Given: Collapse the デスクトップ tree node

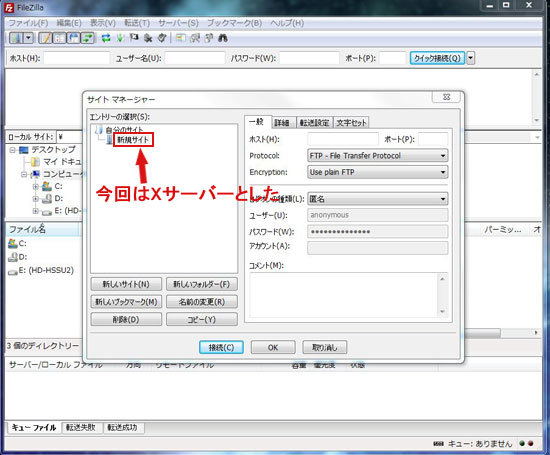Looking at the screenshot, I should pos(13,150).
